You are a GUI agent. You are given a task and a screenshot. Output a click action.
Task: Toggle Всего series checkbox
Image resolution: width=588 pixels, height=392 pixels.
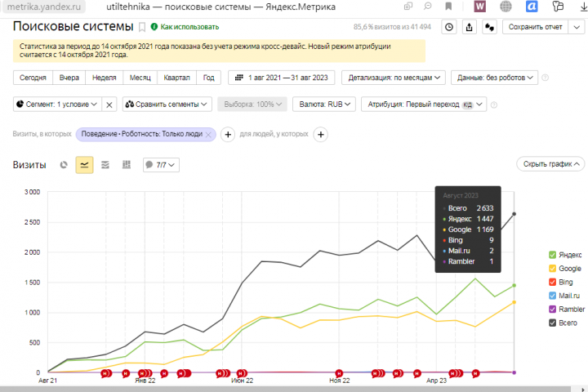(552, 323)
